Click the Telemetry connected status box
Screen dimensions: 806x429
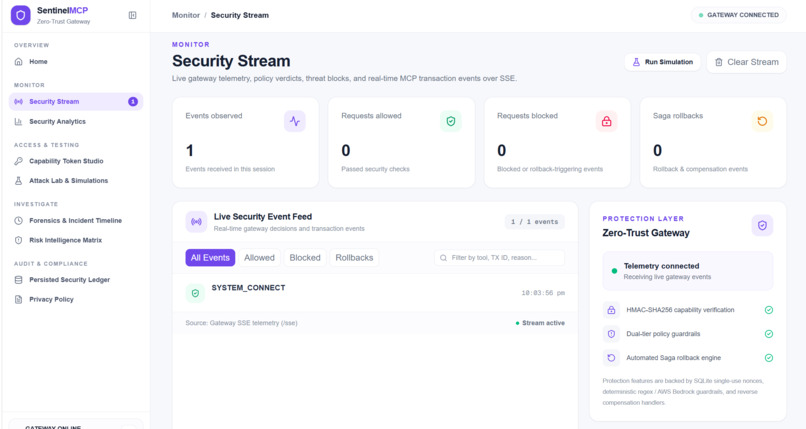click(688, 271)
